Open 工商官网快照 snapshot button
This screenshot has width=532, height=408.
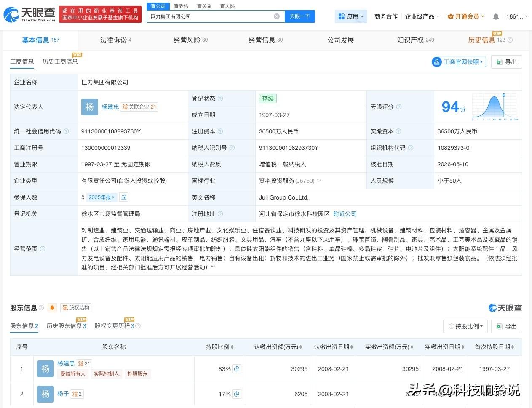click(459, 62)
